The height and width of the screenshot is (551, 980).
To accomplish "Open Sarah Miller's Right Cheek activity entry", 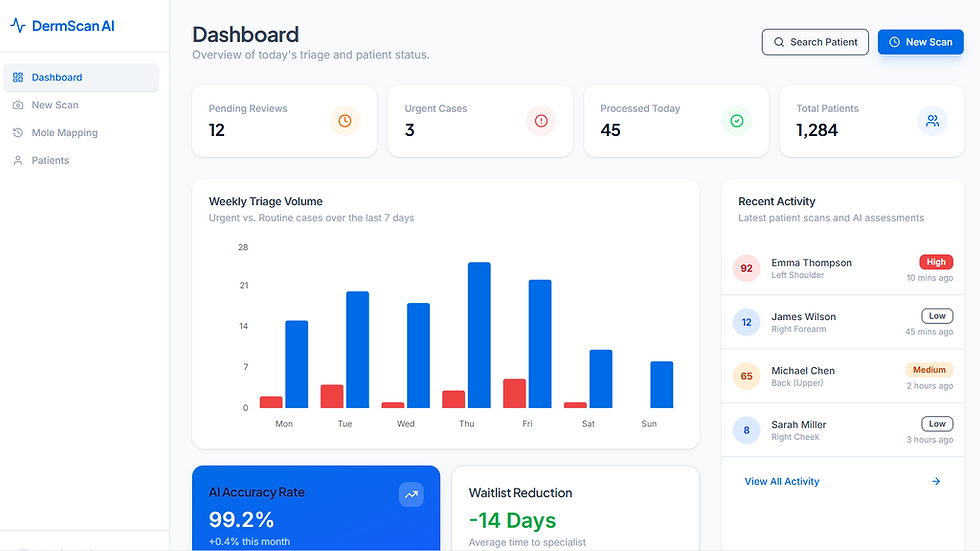I will tap(842, 430).
